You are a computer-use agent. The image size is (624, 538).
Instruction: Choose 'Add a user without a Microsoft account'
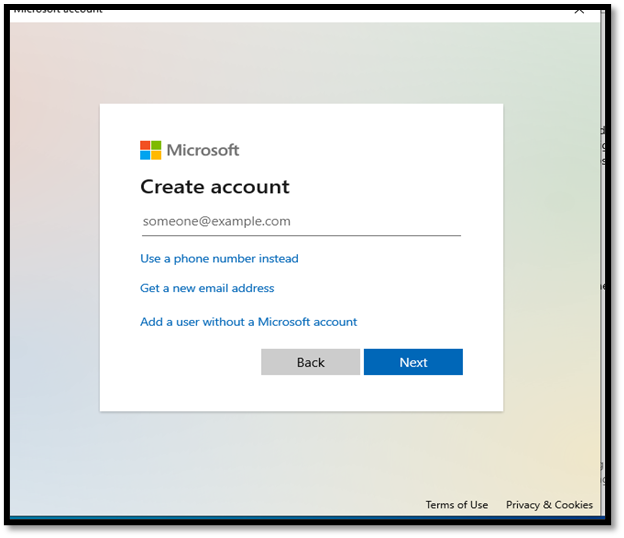(x=248, y=322)
